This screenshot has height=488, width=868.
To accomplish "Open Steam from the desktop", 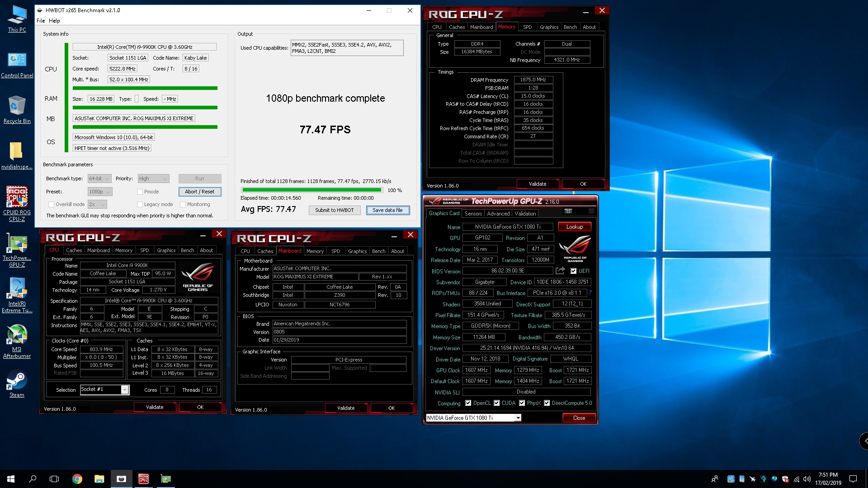I will (17, 385).
